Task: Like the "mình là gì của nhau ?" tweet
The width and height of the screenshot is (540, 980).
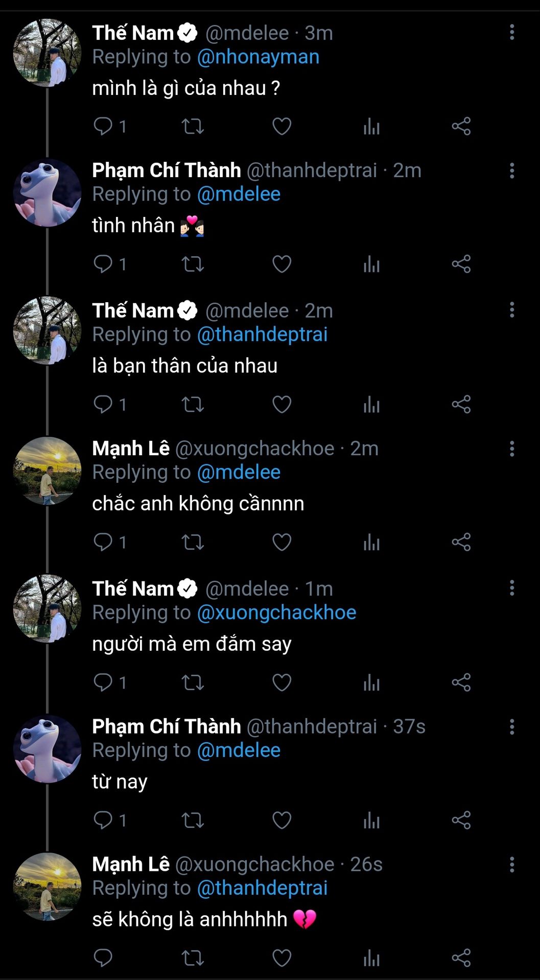Action: 281,126
